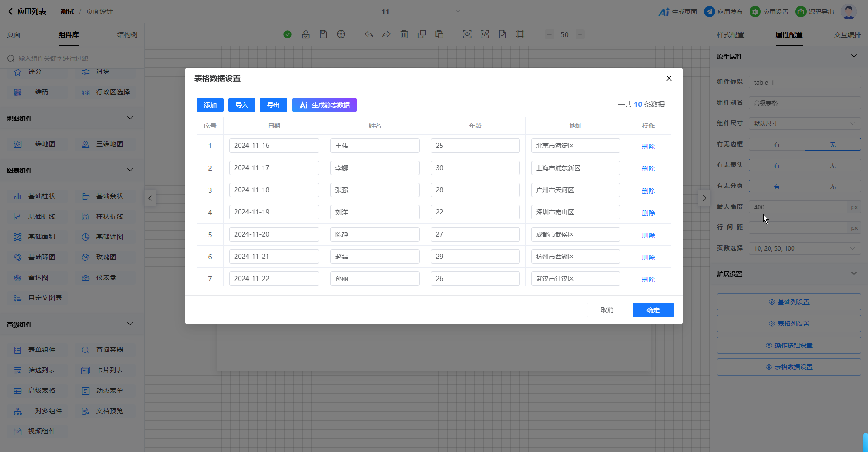Open the 组件尺寸 dropdown
868x452 pixels.
tap(804, 124)
